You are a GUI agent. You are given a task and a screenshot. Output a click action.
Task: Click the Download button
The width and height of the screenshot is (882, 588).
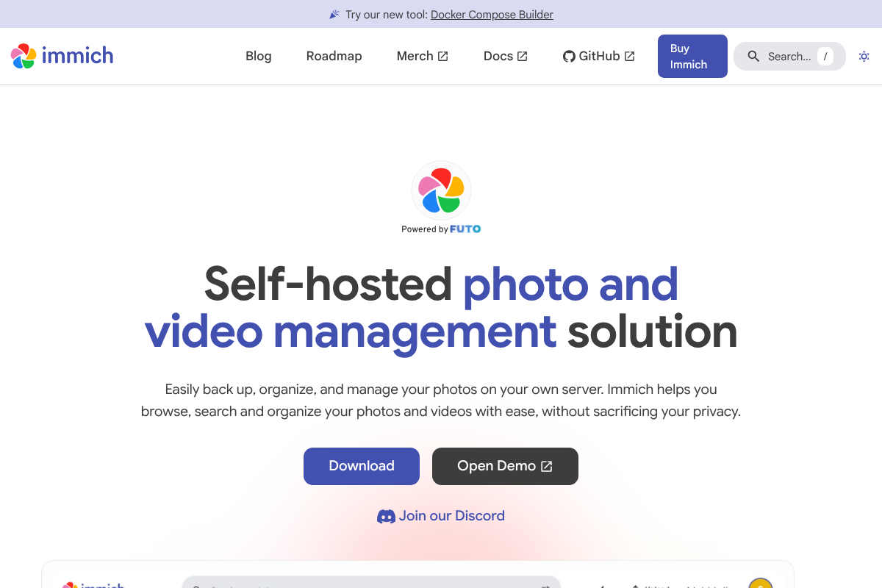point(362,466)
